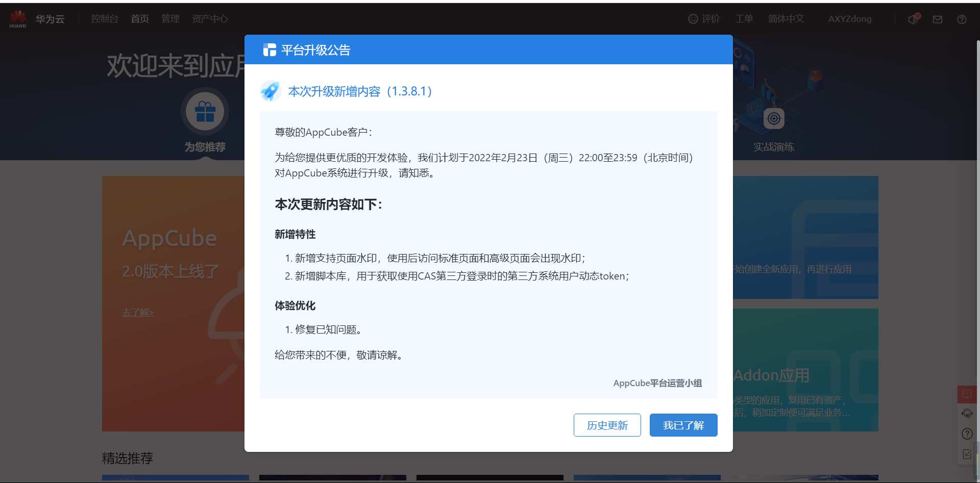Expand the 简体中文 language selector
The image size is (980, 483).
point(786,19)
